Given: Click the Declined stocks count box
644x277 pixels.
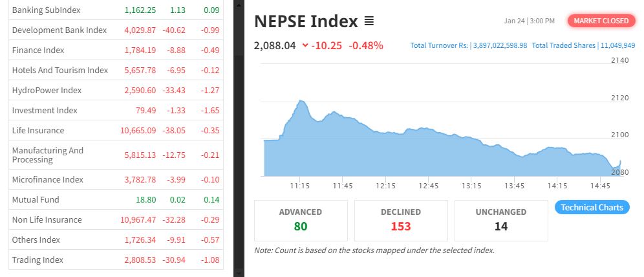Looking at the screenshot, I should pos(401,220).
